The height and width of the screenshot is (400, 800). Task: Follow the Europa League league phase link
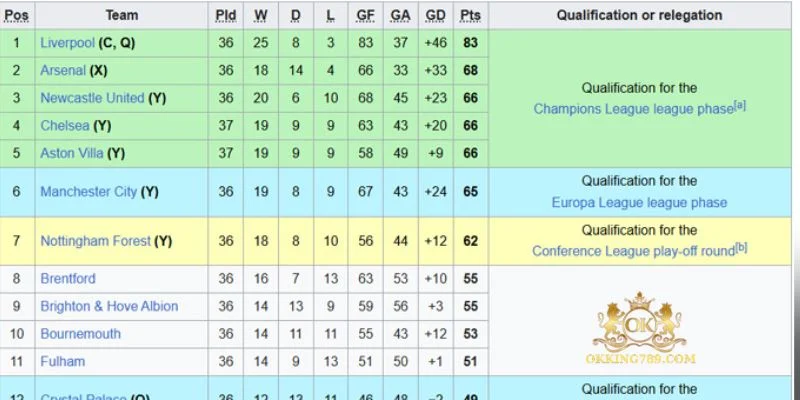click(639, 203)
